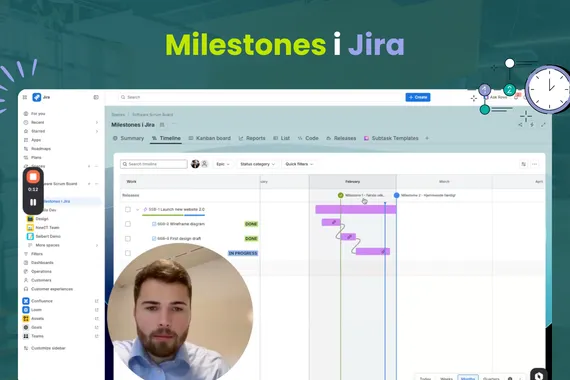Screen dimensions: 570x380
Task: Tick checkbox for Launch new website 2.0
Action: (128, 209)
